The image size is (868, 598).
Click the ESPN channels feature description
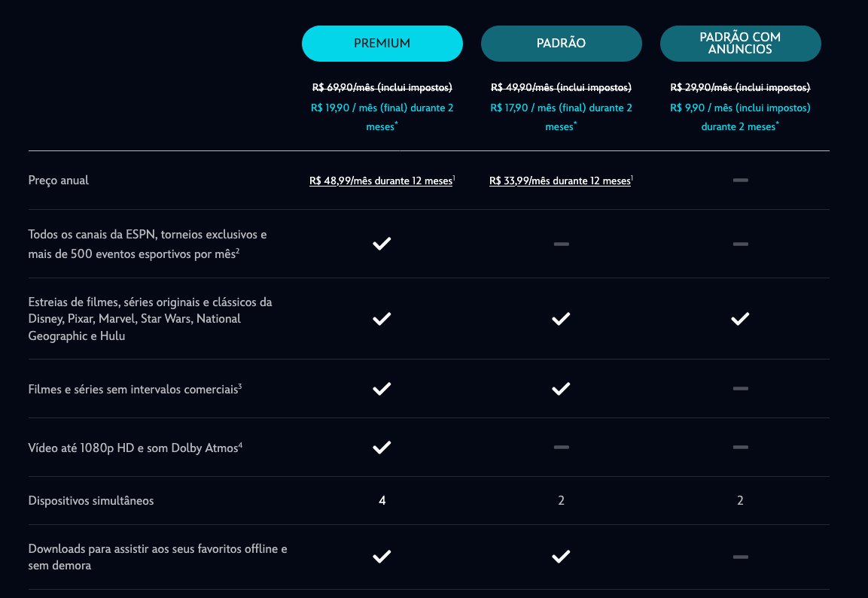148,244
